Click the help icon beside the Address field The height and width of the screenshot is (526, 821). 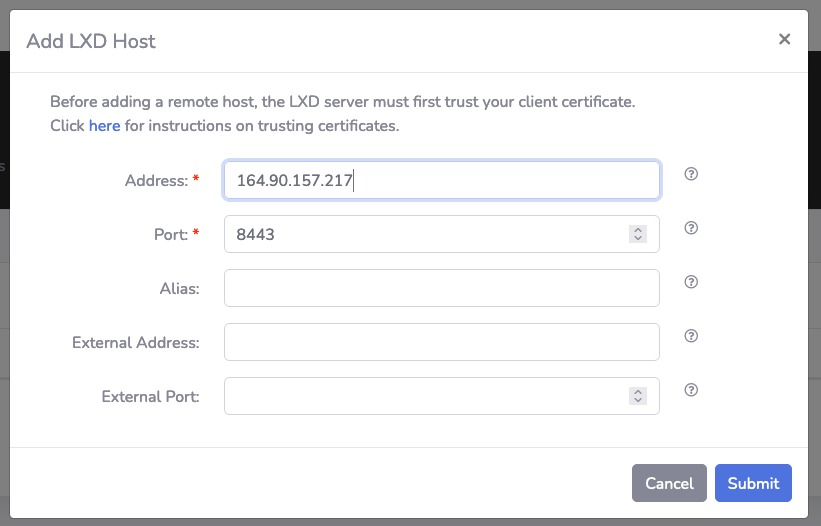[x=691, y=174]
